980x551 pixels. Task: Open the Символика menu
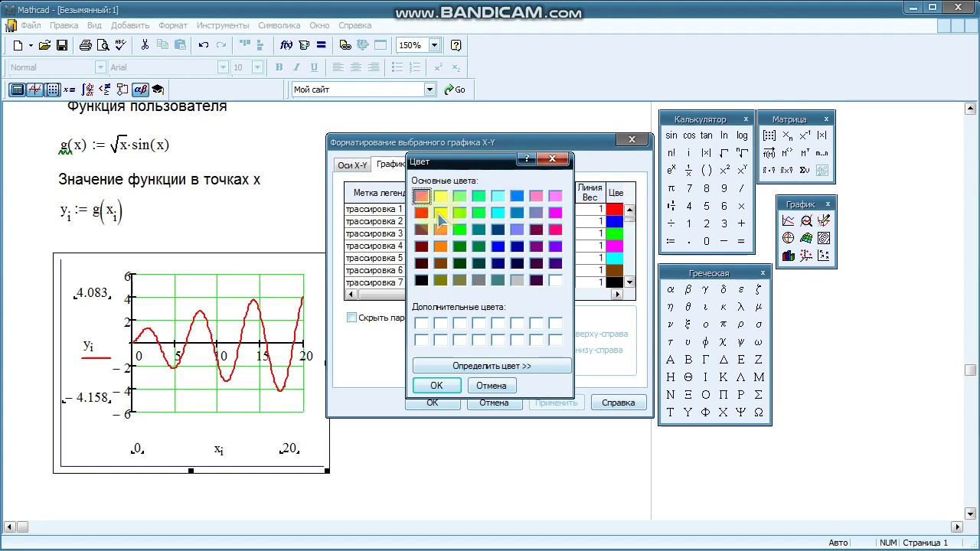pos(279,25)
